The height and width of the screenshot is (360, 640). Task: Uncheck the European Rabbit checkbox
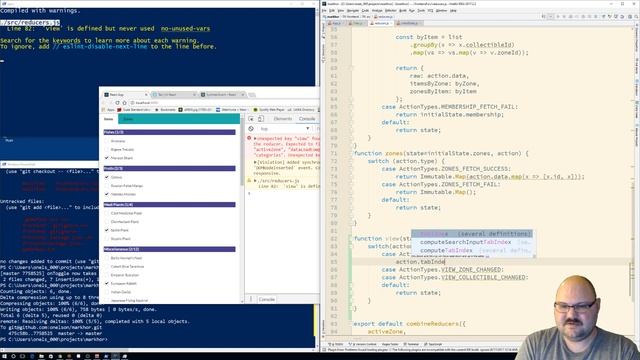pyautogui.click(x=107, y=283)
